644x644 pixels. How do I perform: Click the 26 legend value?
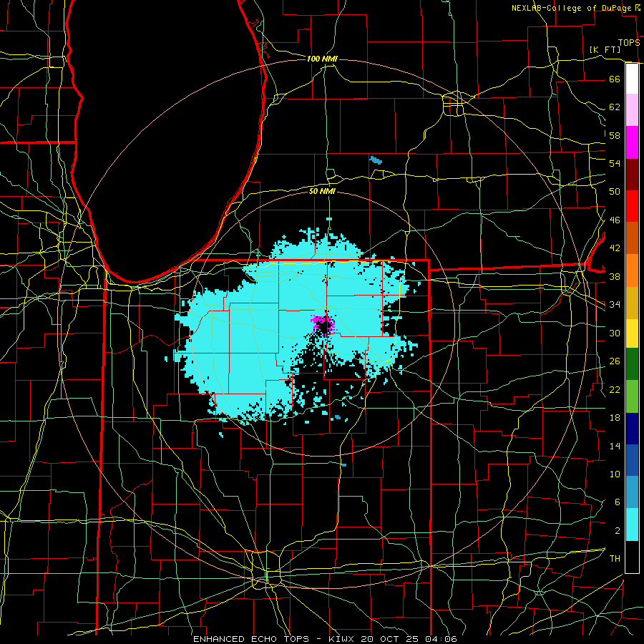pos(615,361)
